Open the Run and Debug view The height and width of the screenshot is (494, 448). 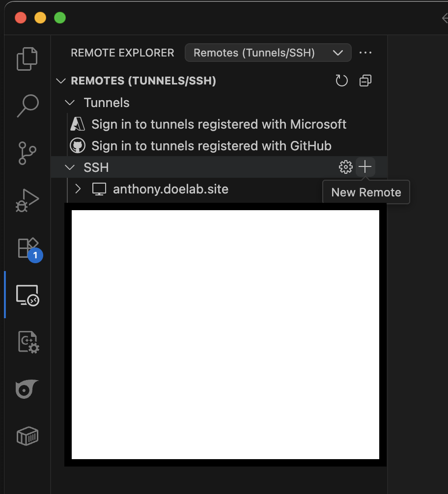coord(27,200)
